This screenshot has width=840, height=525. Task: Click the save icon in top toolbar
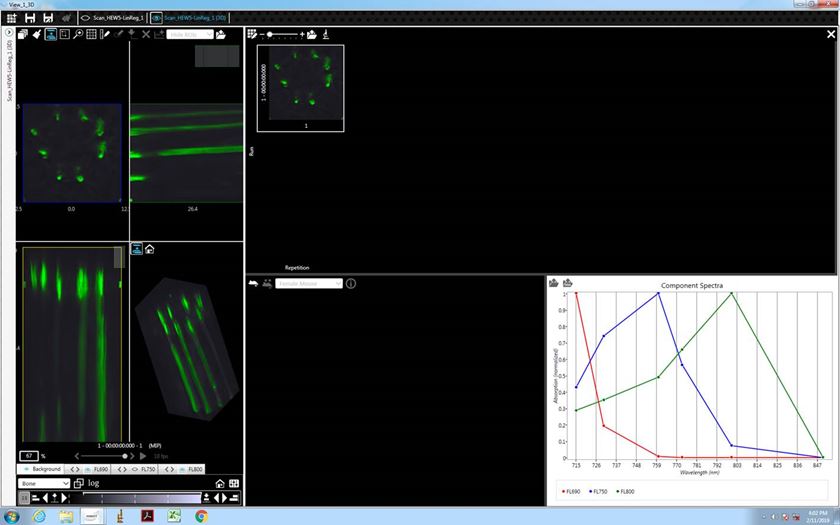coord(32,18)
